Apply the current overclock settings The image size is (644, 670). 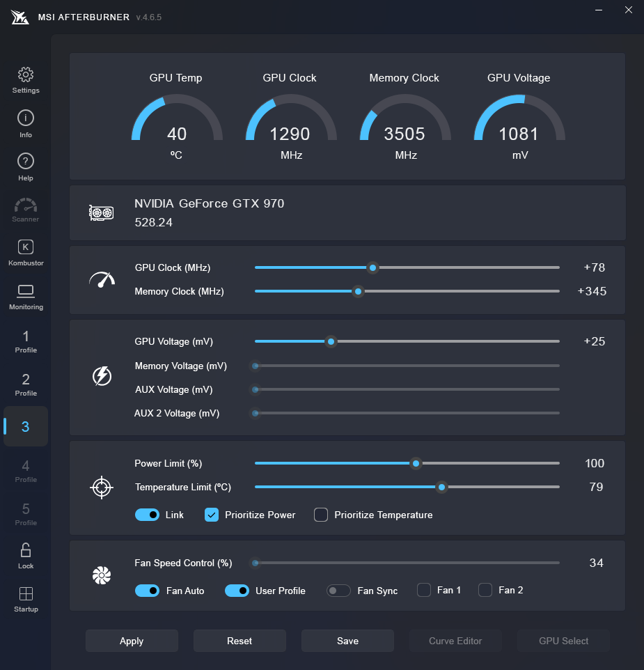pyautogui.click(x=132, y=640)
